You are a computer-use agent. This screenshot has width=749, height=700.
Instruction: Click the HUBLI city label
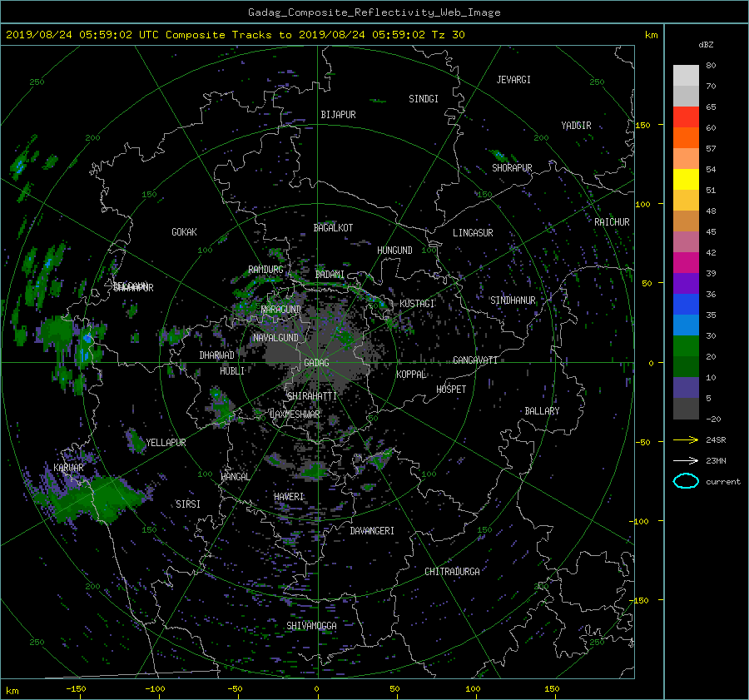(x=232, y=371)
